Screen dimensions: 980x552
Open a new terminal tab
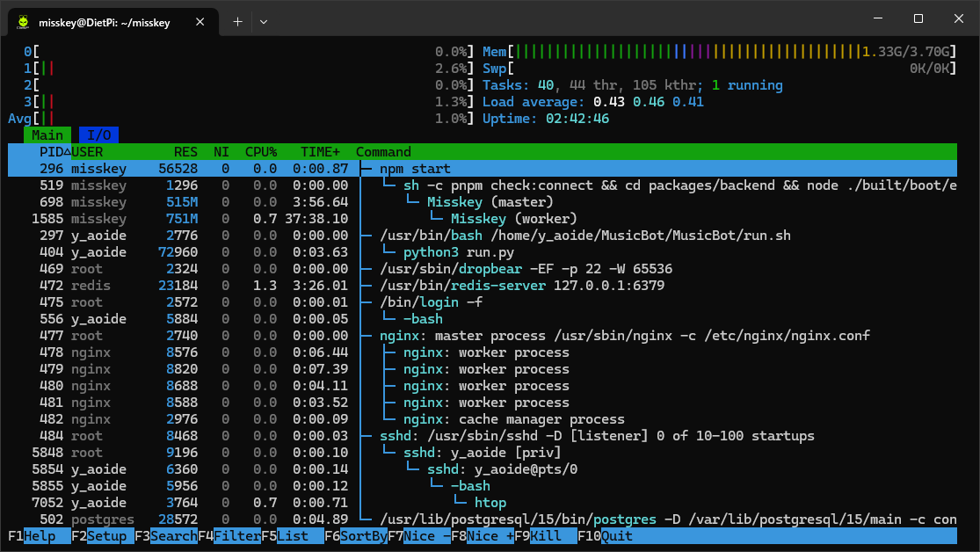pyautogui.click(x=237, y=22)
